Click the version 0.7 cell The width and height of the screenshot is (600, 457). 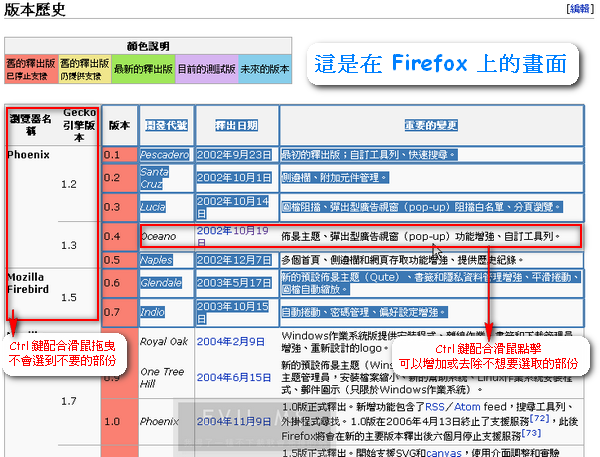click(119, 312)
